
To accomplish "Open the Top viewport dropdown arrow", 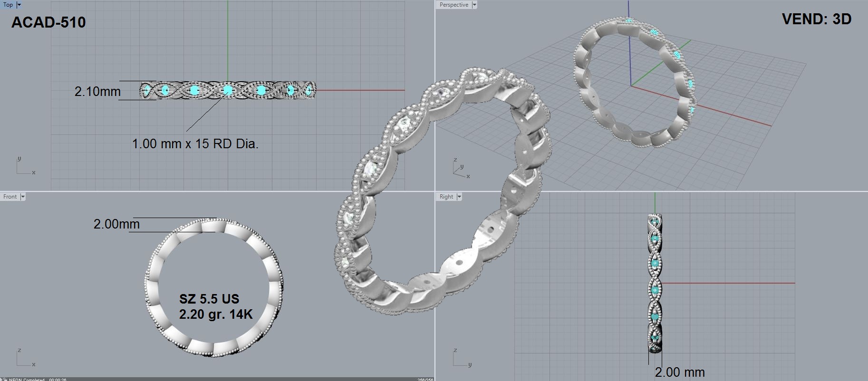I will point(19,5).
